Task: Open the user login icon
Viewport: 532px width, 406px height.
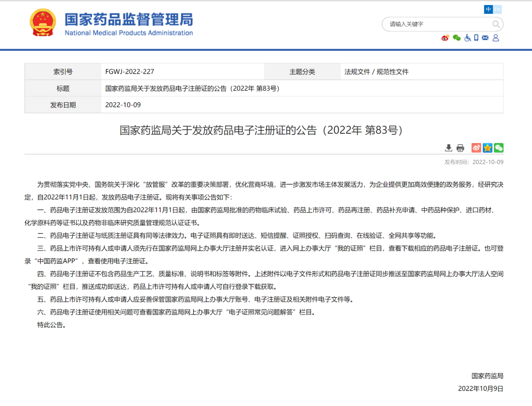Action: [x=496, y=37]
